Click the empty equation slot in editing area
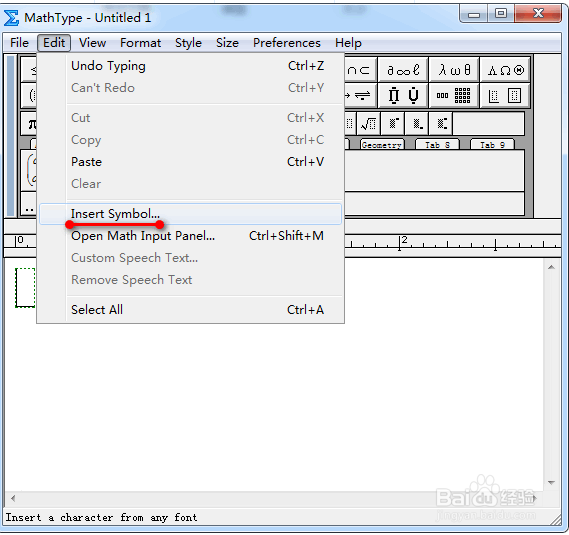569x535 pixels. click(x=25, y=288)
